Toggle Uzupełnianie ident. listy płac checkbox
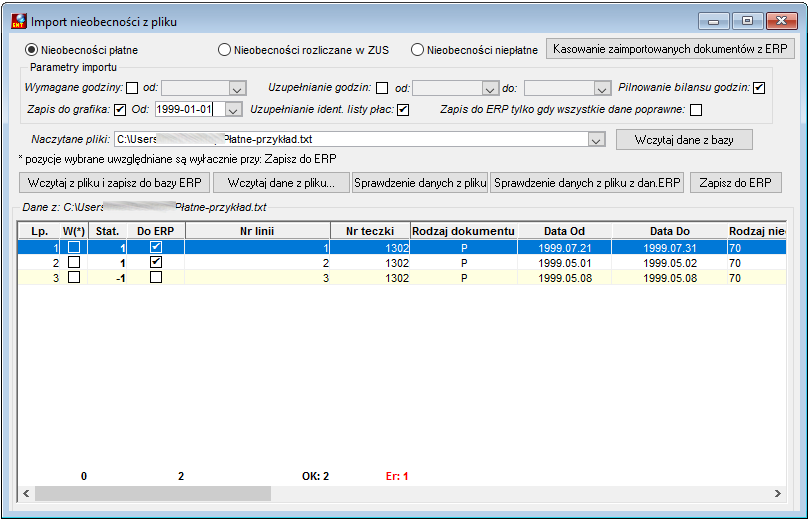 403,110
